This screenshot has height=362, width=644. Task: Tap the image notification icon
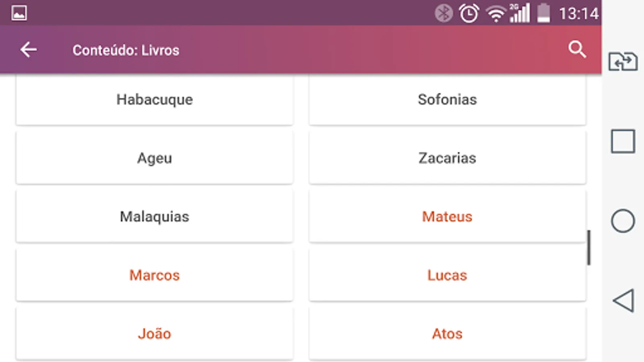tap(19, 13)
